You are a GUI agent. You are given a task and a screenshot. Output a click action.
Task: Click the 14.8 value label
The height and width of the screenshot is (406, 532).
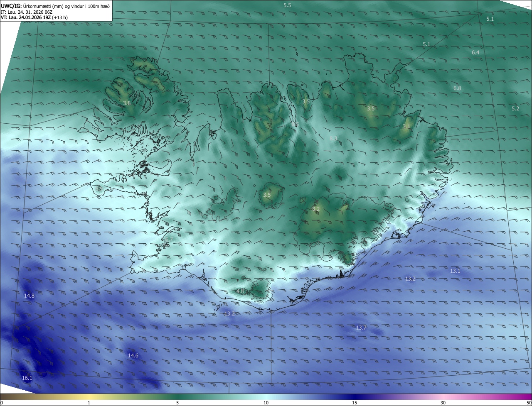click(x=29, y=296)
